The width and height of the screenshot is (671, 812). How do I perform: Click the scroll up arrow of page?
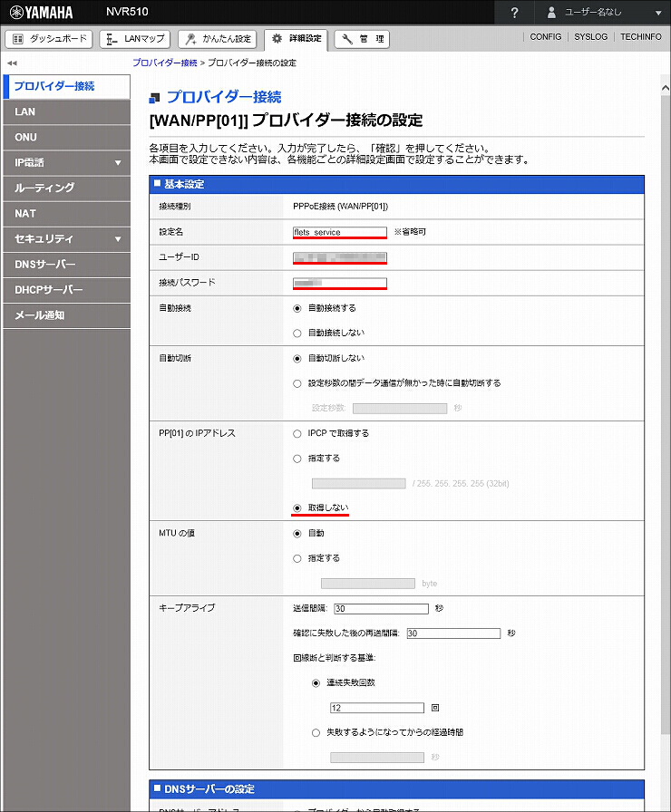pyautogui.click(x=666, y=89)
